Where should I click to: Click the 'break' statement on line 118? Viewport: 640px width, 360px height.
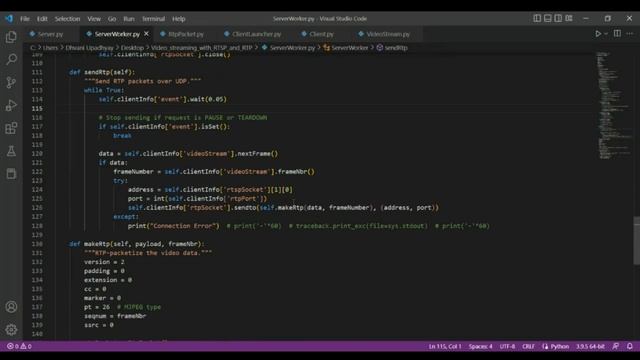[122, 136]
